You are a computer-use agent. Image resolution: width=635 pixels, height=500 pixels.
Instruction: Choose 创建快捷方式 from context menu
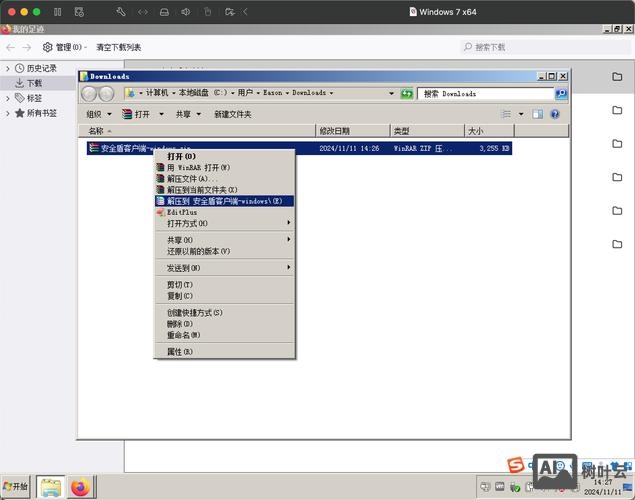[224, 313]
